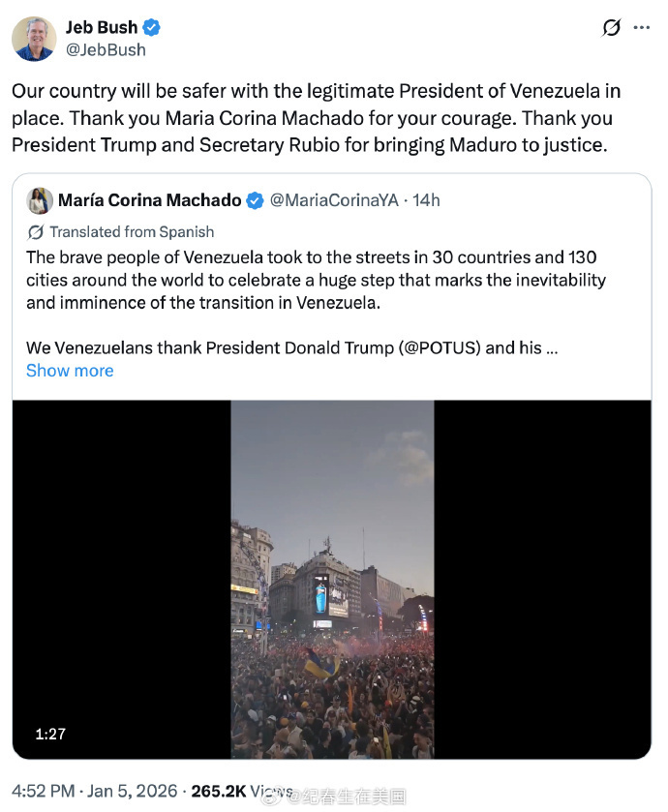Open the @JebBush handle link

point(106,49)
